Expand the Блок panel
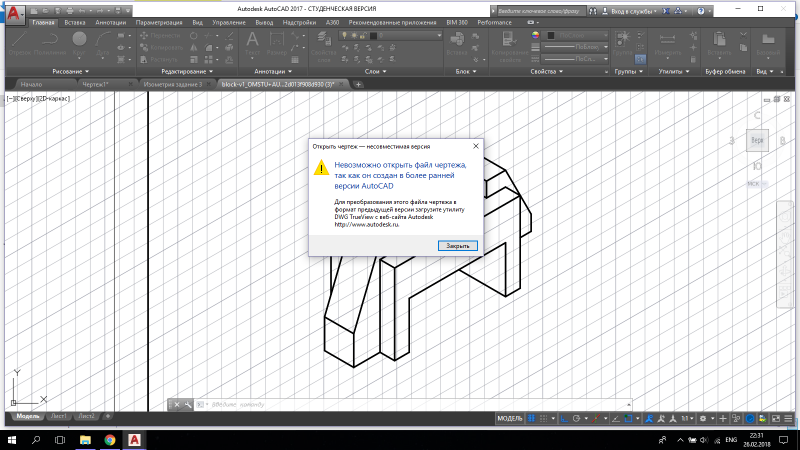This screenshot has width=800, height=450. pyautogui.click(x=466, y=71)
